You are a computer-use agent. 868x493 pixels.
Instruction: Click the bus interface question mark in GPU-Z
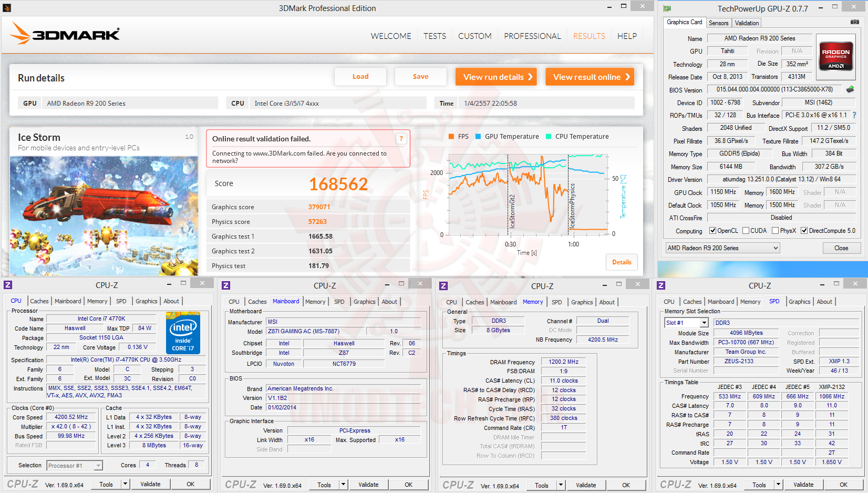click(x=854, y=115)
